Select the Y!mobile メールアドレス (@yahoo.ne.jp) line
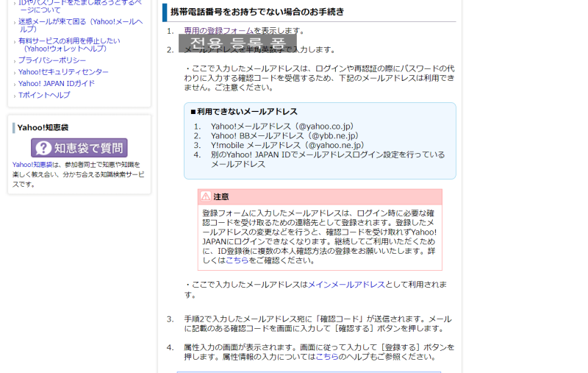 point(287,145)
